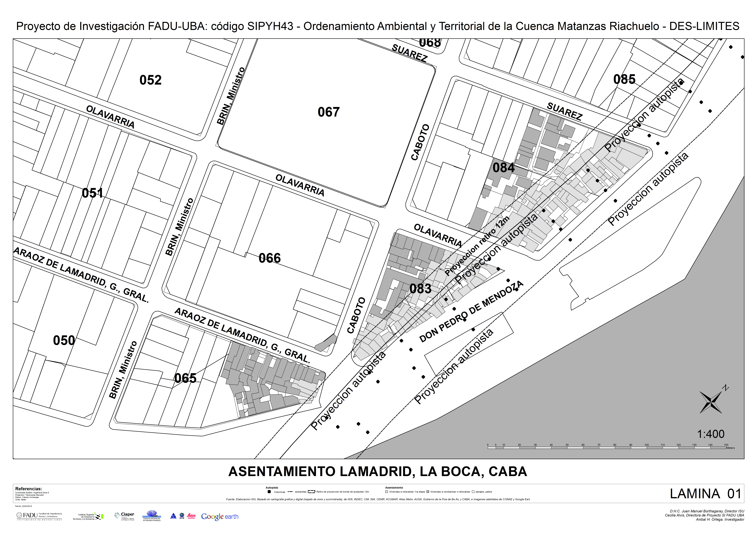Click the 'Fuente: Elaboracion ISU' source line
756x535 pixels.
point(378,499)
